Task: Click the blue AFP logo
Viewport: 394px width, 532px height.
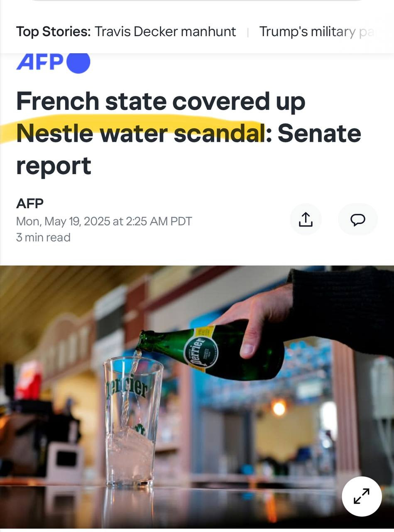Action: point(39,62)
